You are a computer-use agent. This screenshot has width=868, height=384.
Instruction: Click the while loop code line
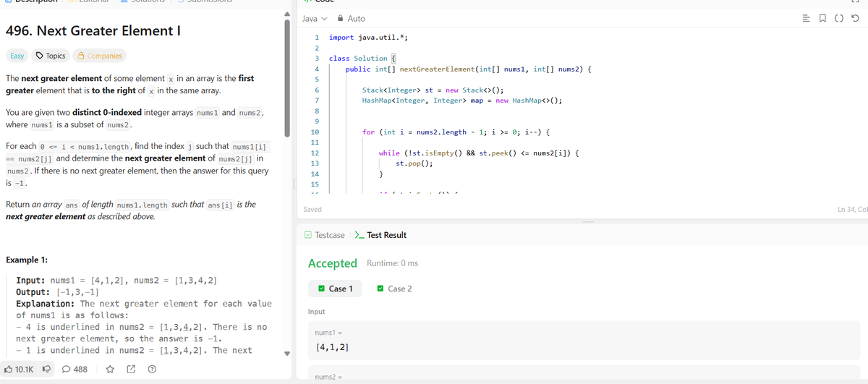pos(477,153)
